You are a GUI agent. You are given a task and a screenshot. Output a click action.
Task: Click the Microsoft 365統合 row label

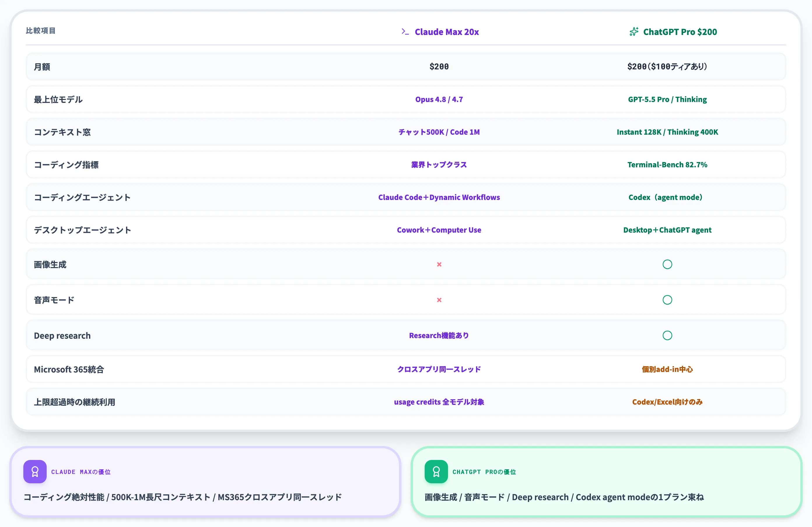pos(69,370)
